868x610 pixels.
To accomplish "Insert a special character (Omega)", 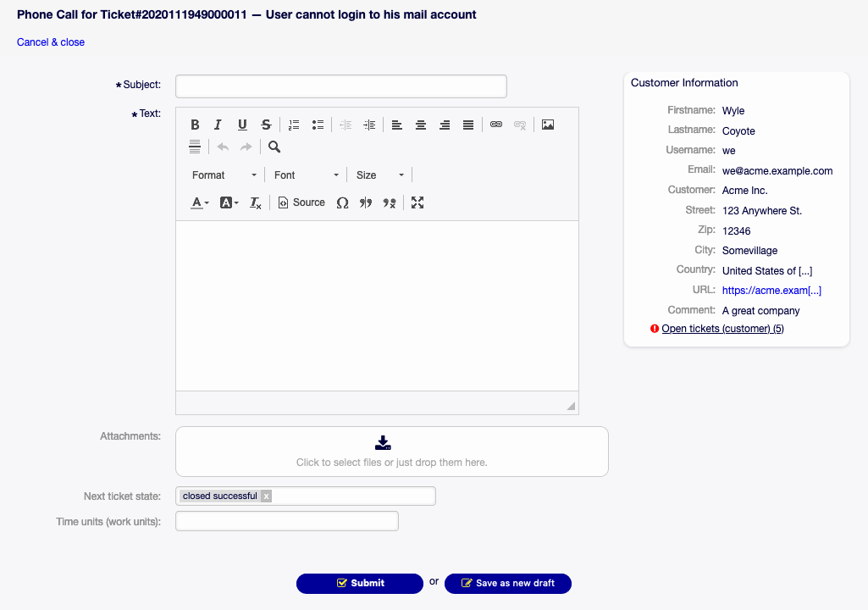I will [x=342, y=202].
